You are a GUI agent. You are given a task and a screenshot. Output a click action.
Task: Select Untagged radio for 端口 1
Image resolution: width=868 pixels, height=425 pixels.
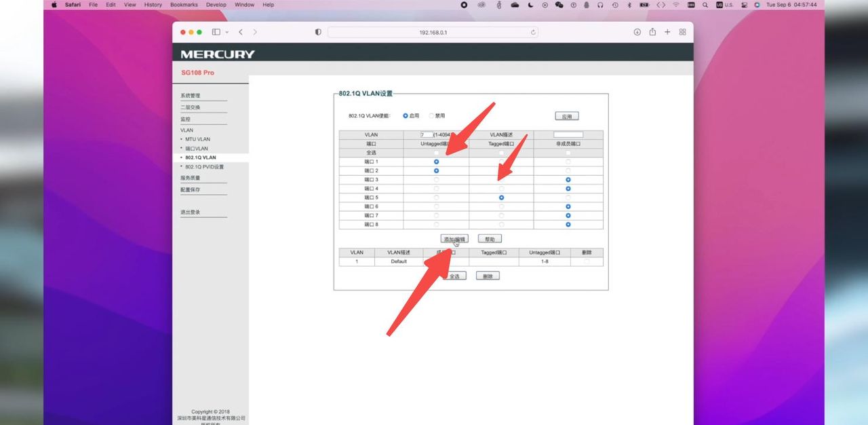(436, 162)
